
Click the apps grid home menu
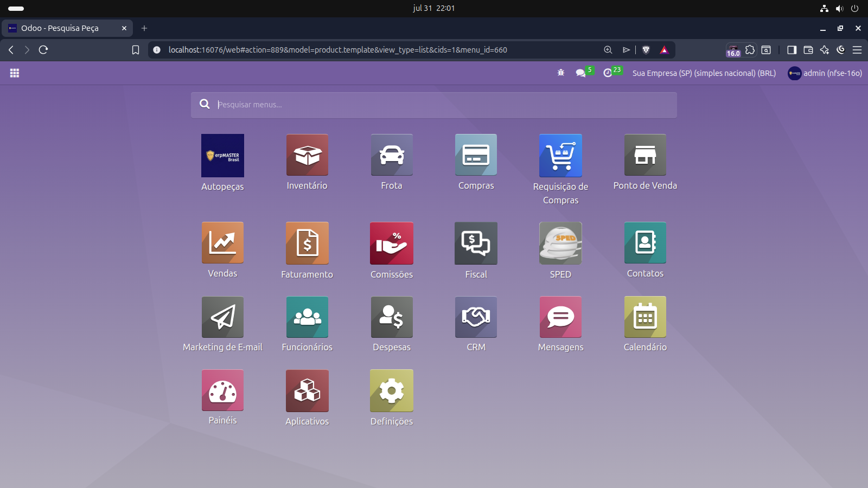(x=15, y=73)
